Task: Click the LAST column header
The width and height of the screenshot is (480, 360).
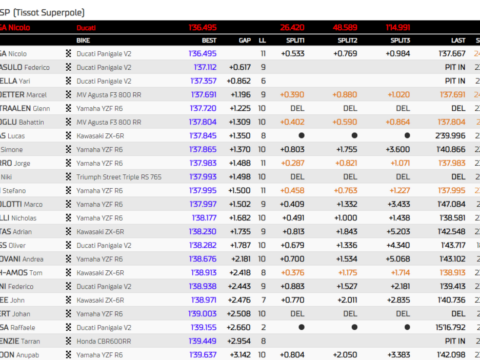Action: pyautogui.click(x=458, y=40)
